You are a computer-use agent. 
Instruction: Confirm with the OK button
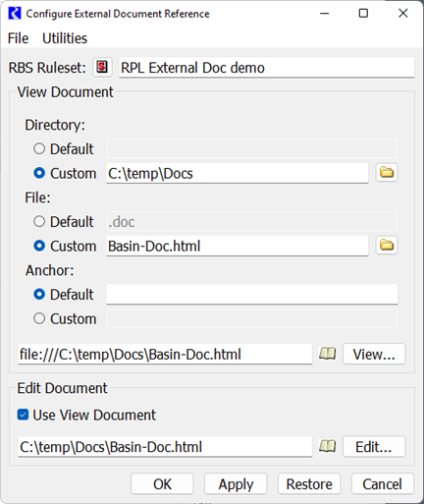click(x=162, y=483)
